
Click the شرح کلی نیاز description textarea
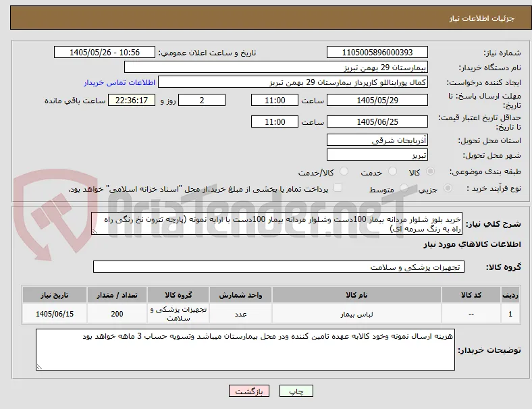coord(277,223)
